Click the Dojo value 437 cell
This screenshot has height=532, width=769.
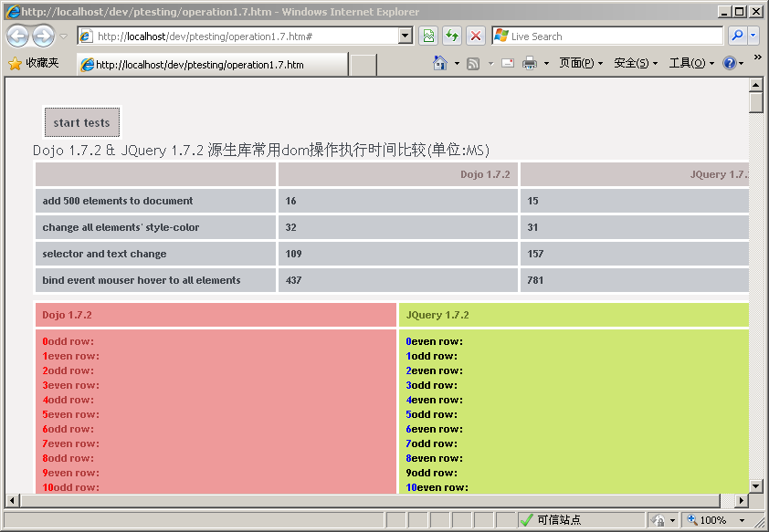tap(397, 280)
